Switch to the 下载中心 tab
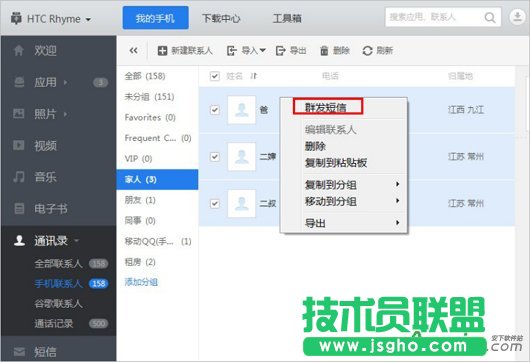 point(221,18)
